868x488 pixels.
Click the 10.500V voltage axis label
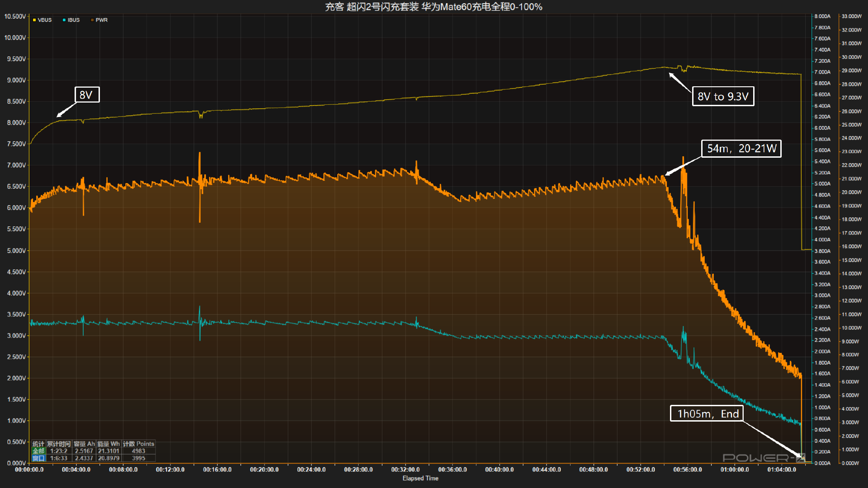tap(15, 16)
